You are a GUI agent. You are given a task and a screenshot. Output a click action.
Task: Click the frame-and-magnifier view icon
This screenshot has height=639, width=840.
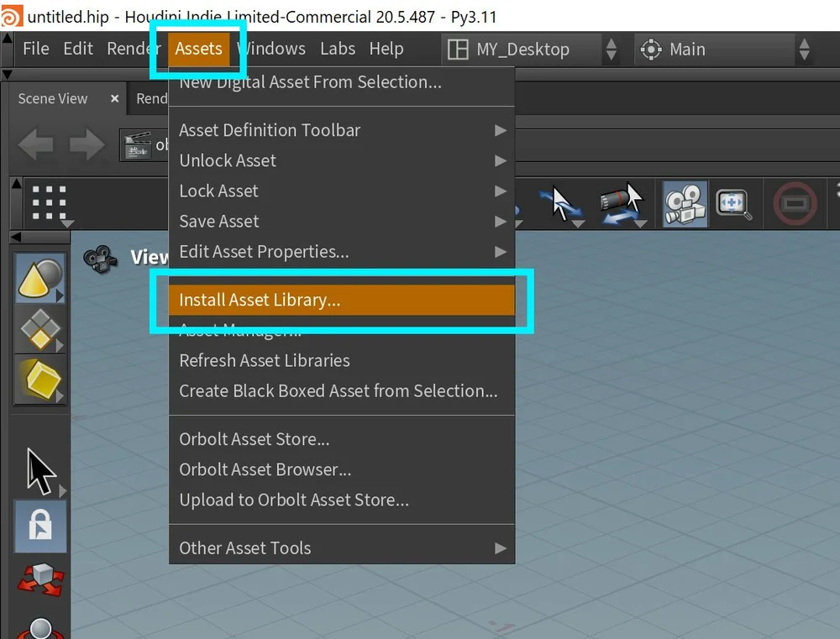(734, 204)
